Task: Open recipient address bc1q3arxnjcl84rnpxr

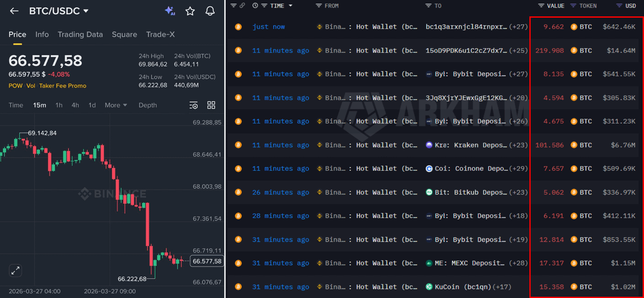Action: (x=466, y=27)
